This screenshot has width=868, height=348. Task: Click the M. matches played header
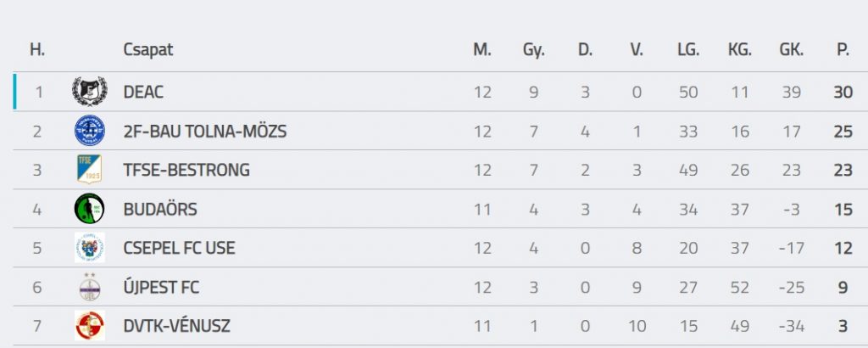click(482, 49)
